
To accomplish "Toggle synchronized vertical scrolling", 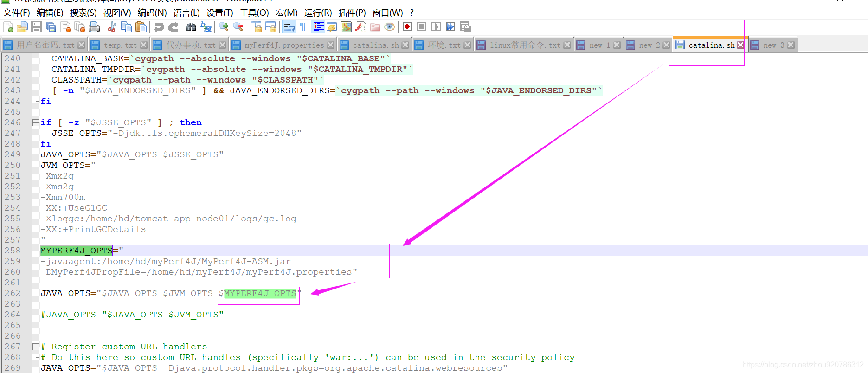I will click(256, 27).
